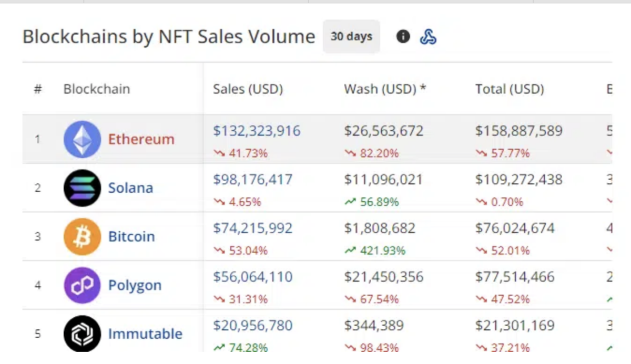Open the 30 days period selector
This screenshot has width=631, height=364.
coord(351,37)
